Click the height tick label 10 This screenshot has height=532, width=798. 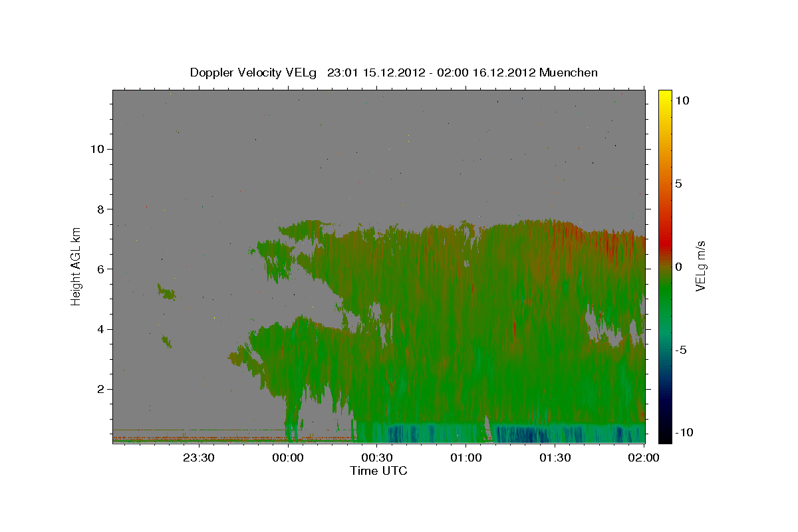[98, 149]
